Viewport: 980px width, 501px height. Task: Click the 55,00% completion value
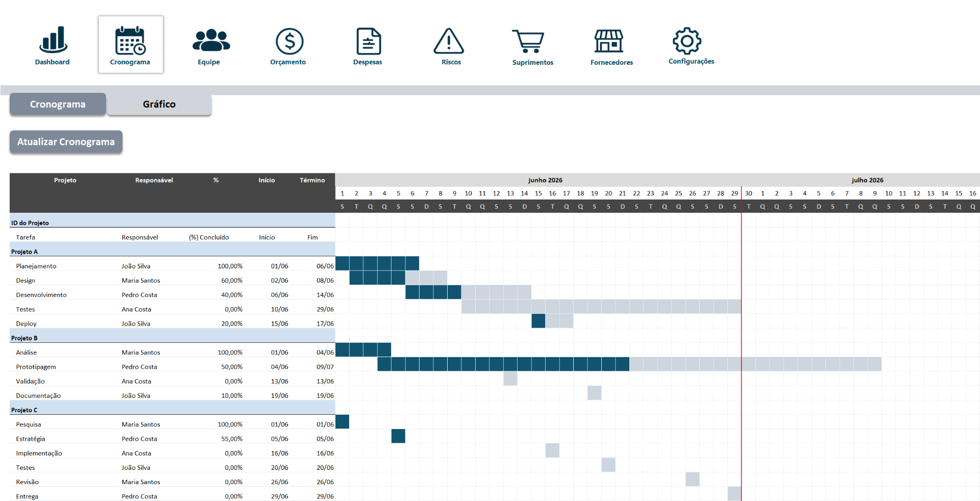click(232, 439)
